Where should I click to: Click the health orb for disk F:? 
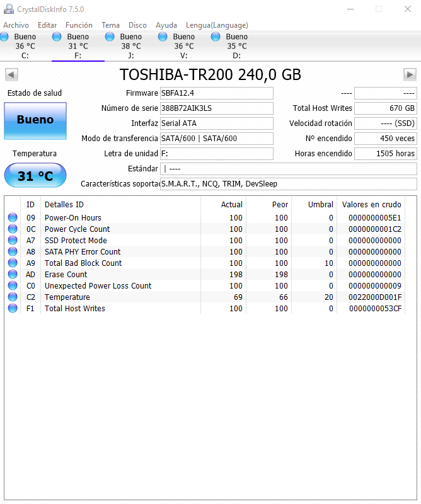[x=57, y=37]
